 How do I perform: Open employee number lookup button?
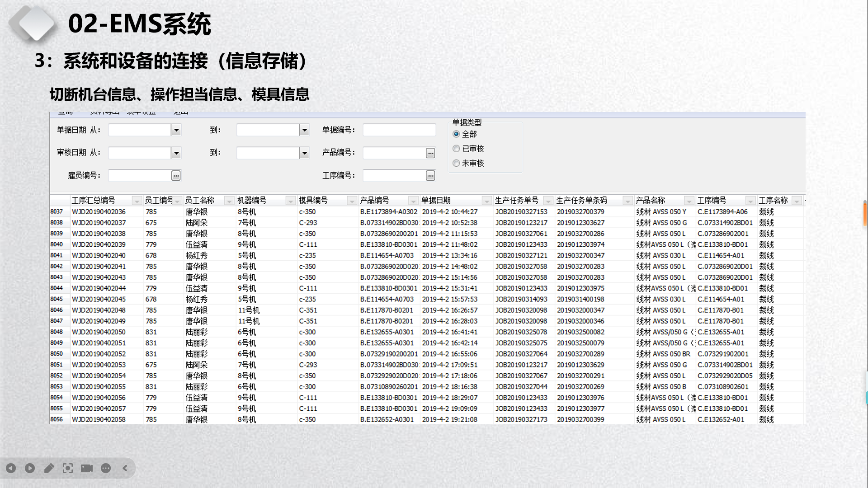click(176, 176)
